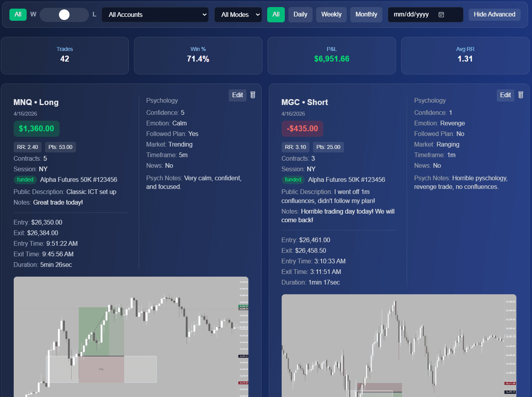Edit the MNQ Long trade
This screenshot has width=532, height=397.
tap(237, 95)
